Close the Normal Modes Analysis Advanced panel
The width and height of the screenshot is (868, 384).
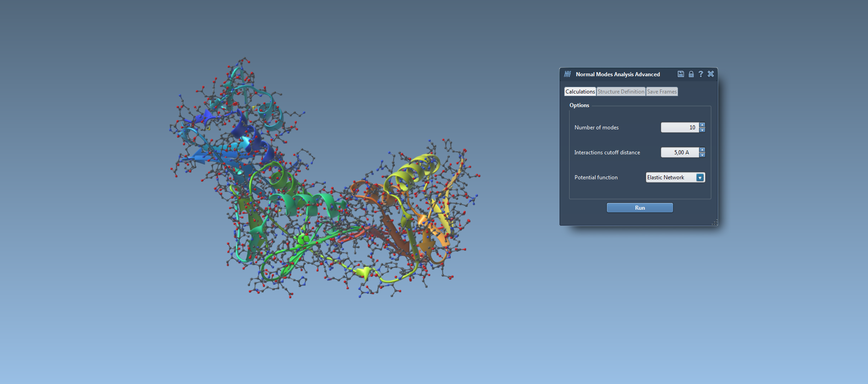(x=711, y=74)
